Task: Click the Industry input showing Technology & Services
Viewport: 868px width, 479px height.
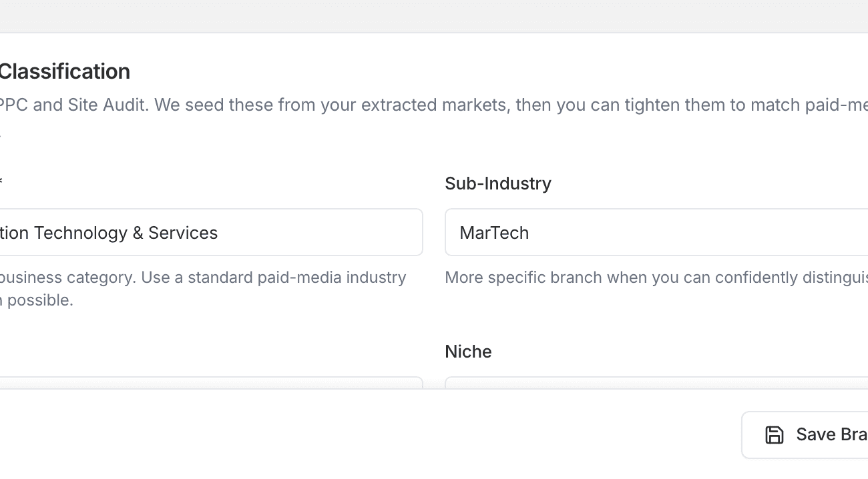Action: click(x=200, y=232)
